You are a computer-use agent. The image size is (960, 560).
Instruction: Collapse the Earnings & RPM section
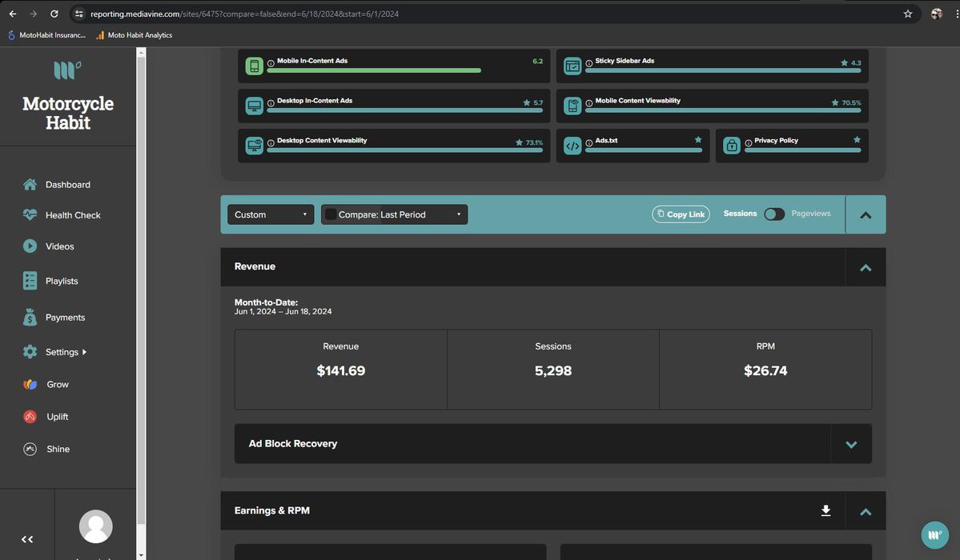[x=866, y=512]
